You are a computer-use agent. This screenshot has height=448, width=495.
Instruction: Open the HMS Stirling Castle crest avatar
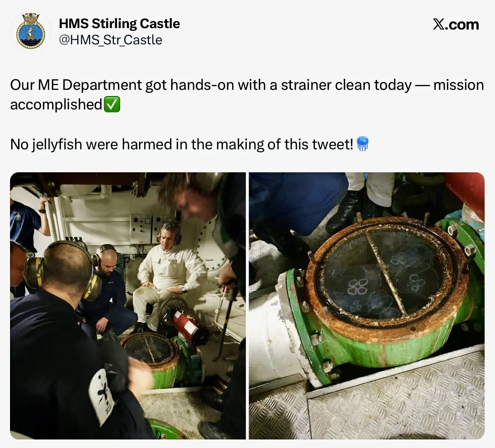31,31
